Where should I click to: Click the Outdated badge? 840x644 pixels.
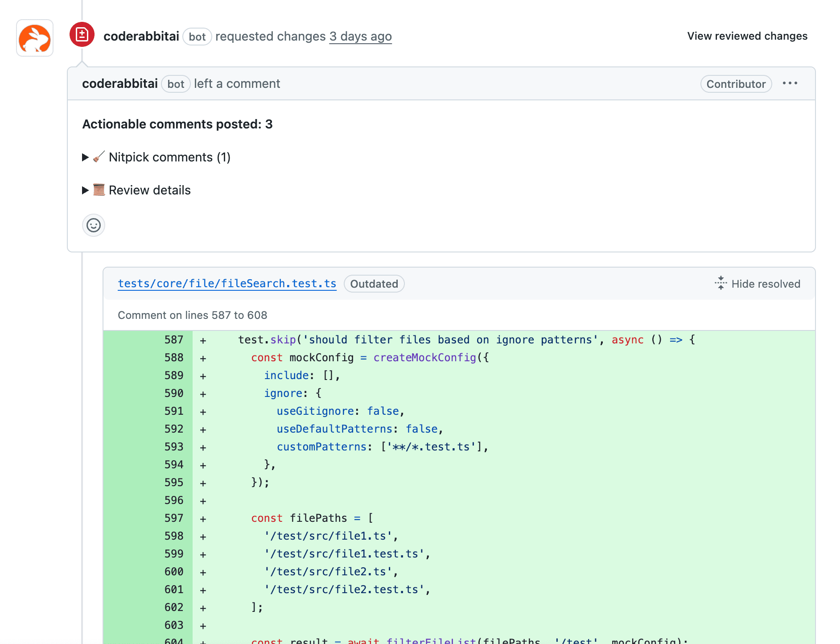(x=374, y=284)
